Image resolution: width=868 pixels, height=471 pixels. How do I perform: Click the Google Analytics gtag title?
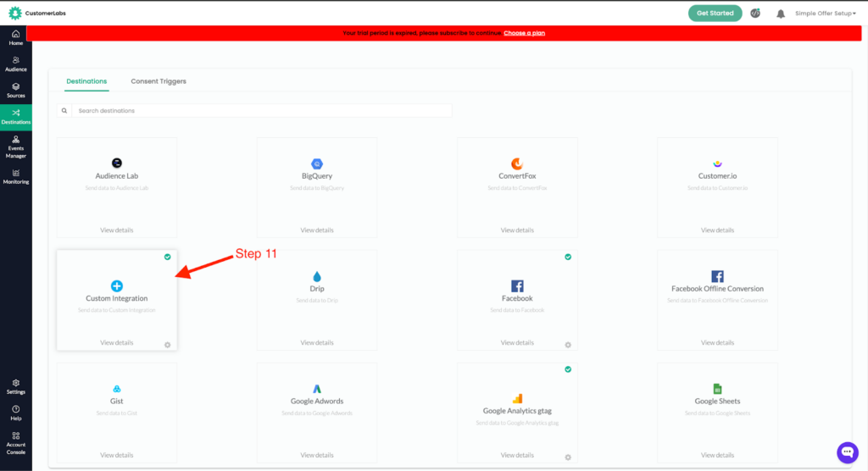click(517, 411)
